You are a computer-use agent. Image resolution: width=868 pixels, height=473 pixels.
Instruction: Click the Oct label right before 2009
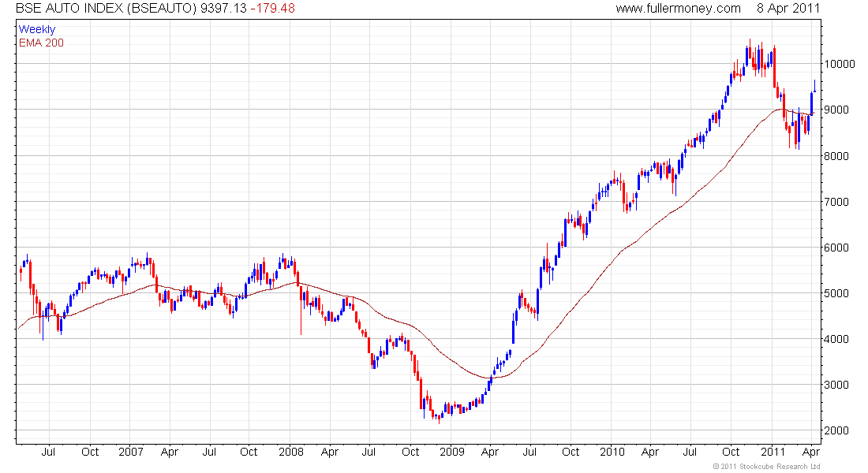[x=410, y=452]
